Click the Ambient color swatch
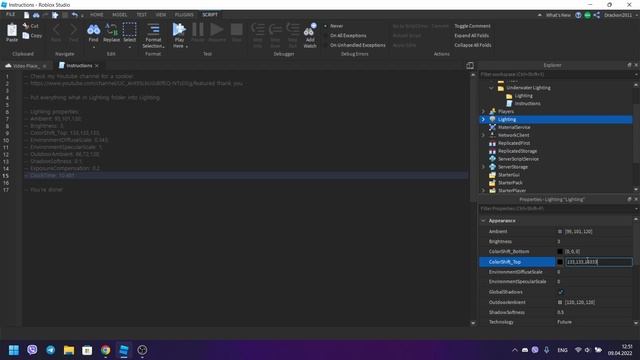This screenshot has width=640, height=360. pyautogui.click(x=560, y=231)
